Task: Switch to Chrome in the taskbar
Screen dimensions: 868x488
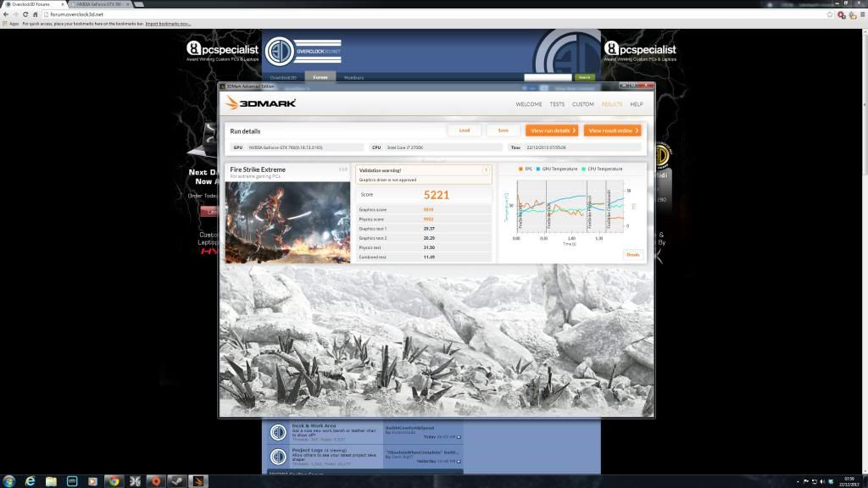Action: tap(114, 481)
